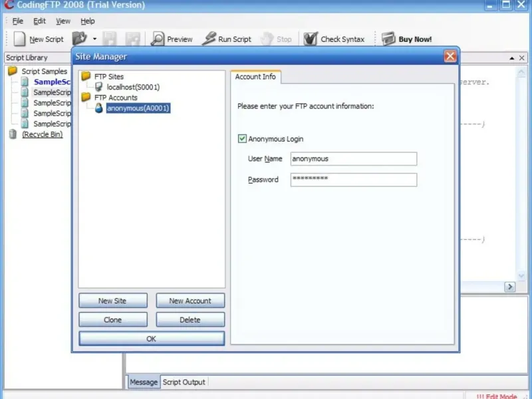Select the FTP Sites folder
This screenshot has width=532, height=399.
pyautogui.click(x=109, y=76)
